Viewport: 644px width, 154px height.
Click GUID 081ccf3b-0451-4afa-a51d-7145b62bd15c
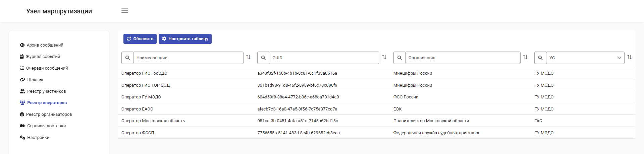[298, 121]
